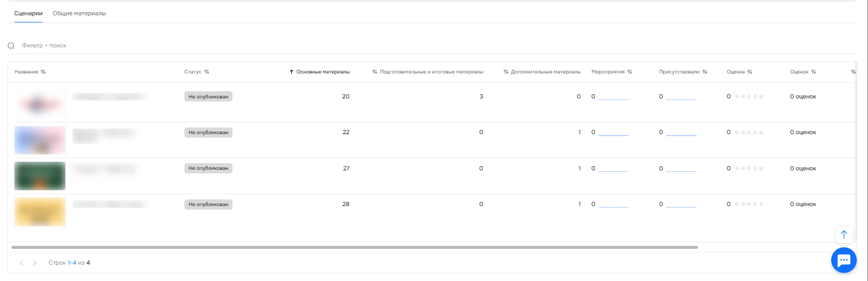Sort by Оценок column arrows icon
This screenshot has width=868, height=281.
tap(814, 72)
